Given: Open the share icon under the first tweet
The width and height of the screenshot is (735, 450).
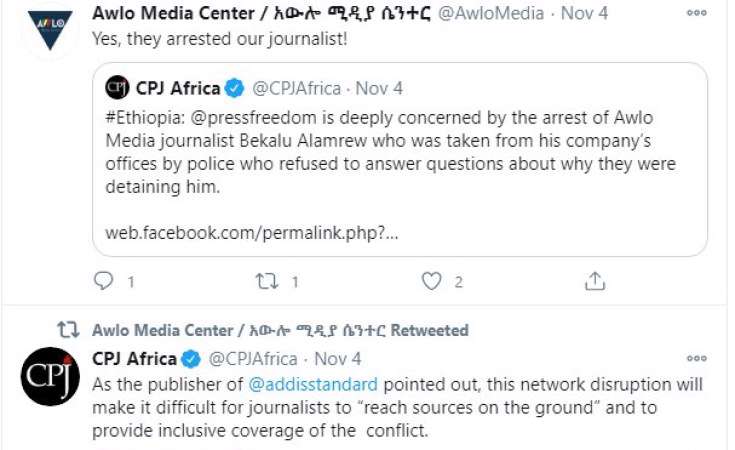Looking at the screenshot, I should tap(595, 281).
